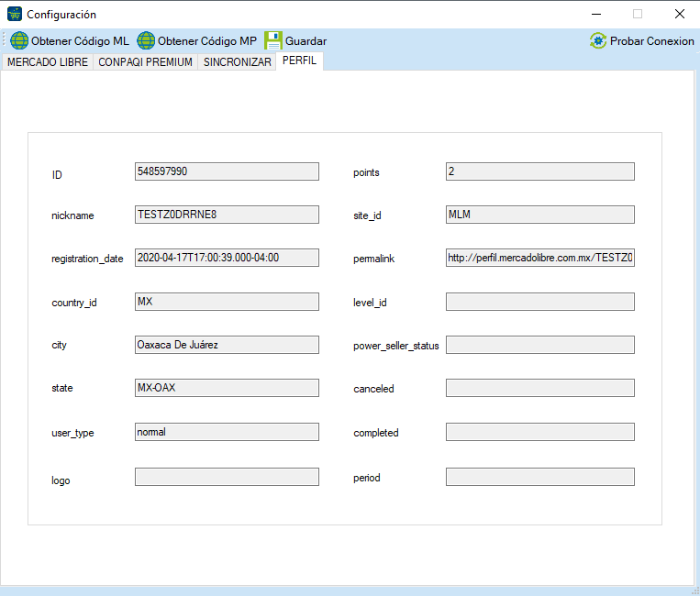Click the toolbar drag grip handle

coord(4,40)
